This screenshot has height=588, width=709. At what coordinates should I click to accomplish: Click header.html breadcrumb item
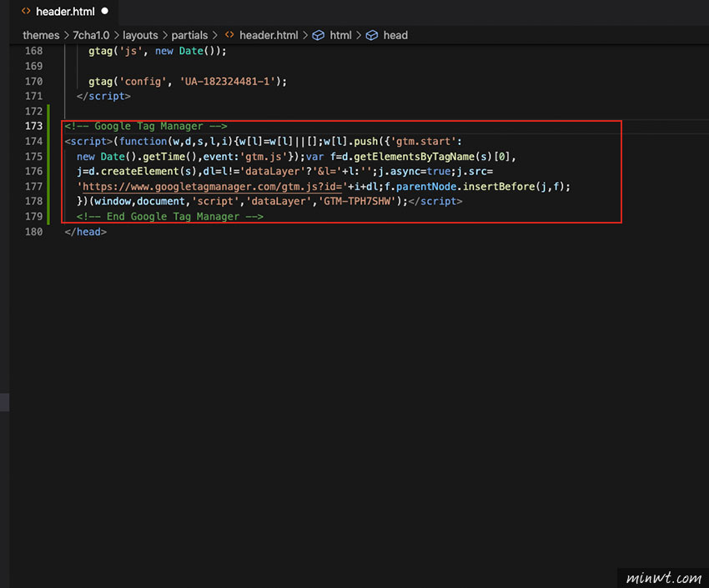pyautogui.click(x=269, y=35)
